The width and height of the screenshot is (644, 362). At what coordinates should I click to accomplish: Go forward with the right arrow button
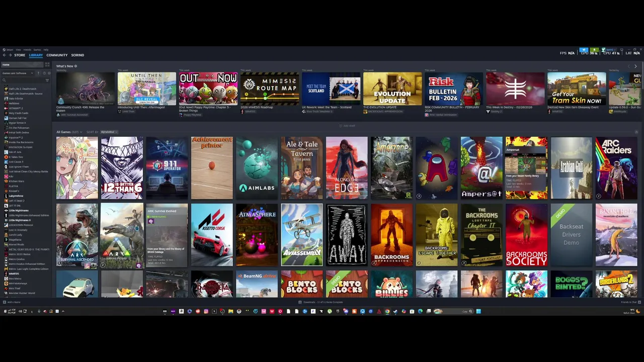(x=10, y=55)
